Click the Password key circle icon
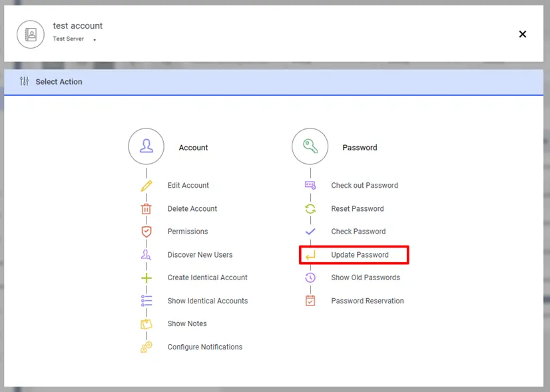Screen dimensions: 550x392 click(x=310, y=146)
